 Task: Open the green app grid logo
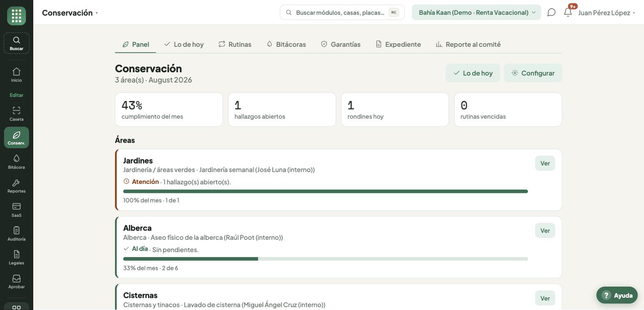(16, 16)
